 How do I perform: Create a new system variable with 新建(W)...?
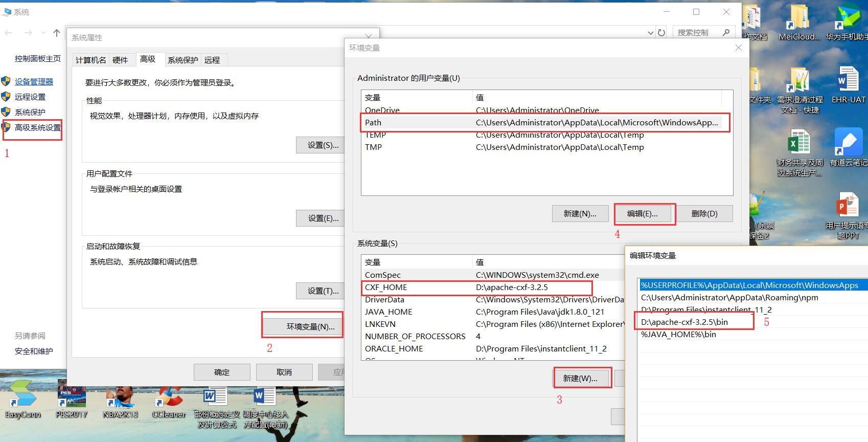[x=580, y=379]
